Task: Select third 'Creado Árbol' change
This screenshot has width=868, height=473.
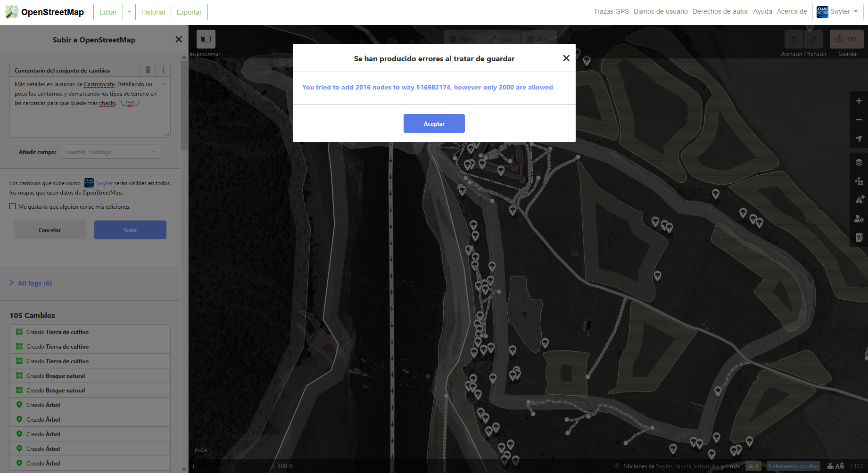Action: point(90,434)
